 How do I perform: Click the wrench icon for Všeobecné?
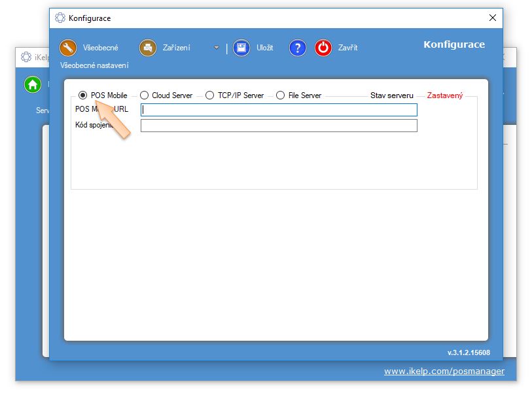pos(69,48)
